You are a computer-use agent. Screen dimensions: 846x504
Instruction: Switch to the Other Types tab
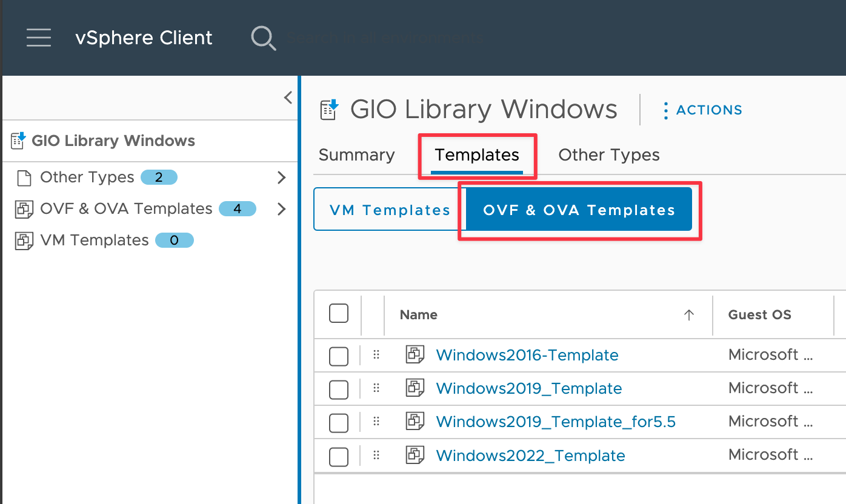(x=609, y=155)
